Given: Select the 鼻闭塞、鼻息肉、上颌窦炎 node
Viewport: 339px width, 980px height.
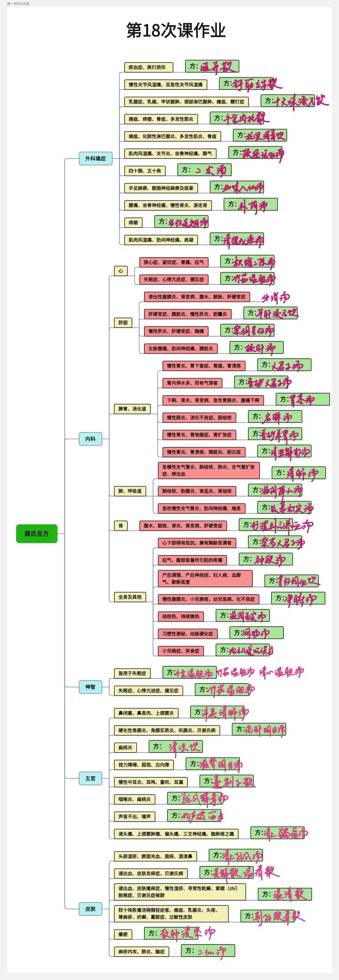Looking at the screenshot, I should pos(146,713).
